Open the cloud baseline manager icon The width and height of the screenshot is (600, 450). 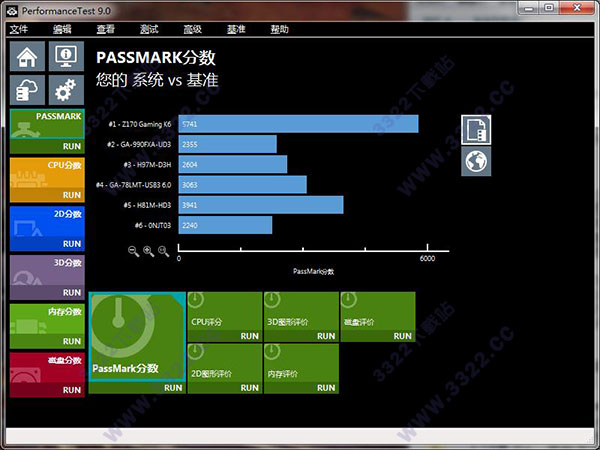27,90
